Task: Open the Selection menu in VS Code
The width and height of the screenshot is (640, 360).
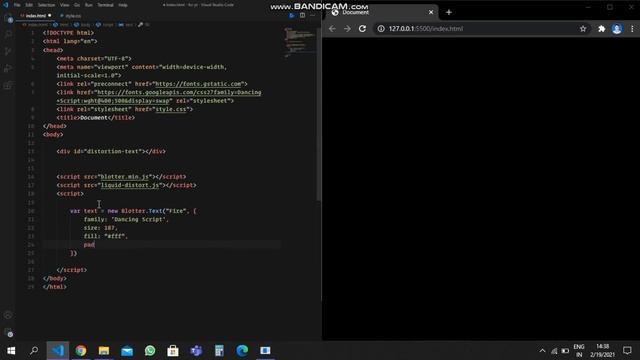Action: pos(46,5)
